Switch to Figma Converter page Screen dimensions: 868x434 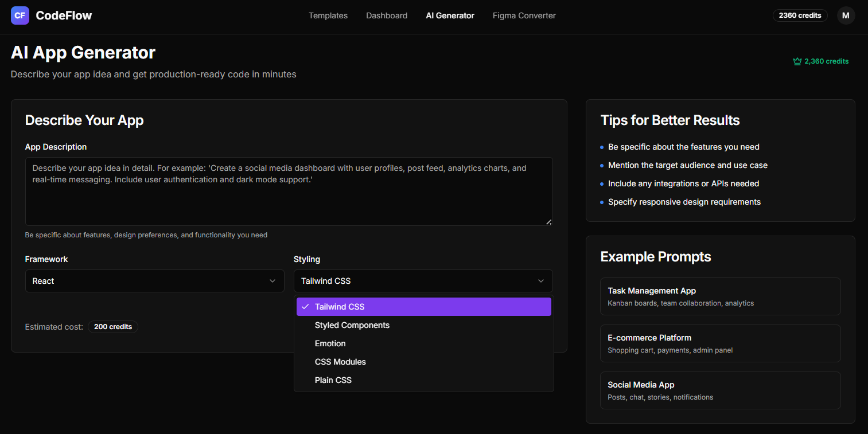coord(524,15)
